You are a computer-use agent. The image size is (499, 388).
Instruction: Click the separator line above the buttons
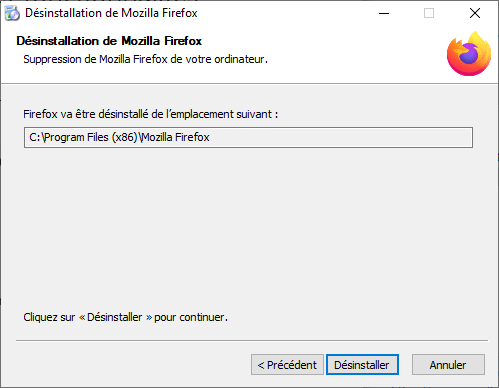pos(252,340)
